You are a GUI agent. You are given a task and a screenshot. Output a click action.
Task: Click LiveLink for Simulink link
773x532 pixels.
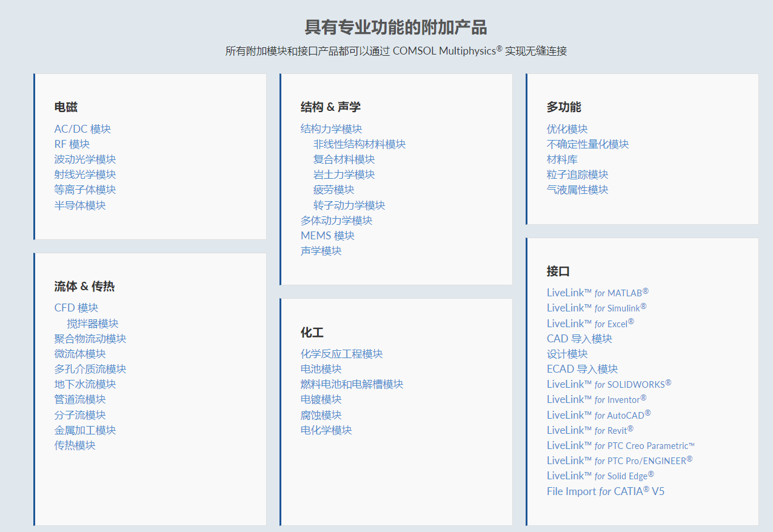597,308
